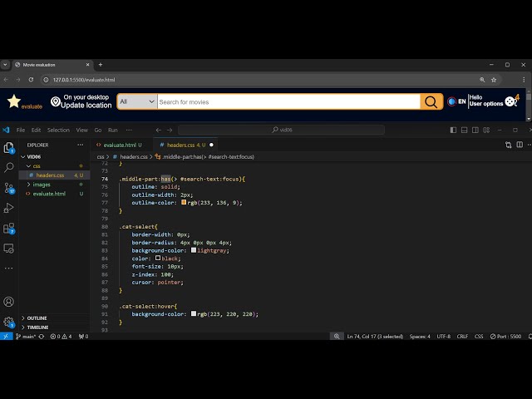
Task: Open color picker for lightgray swatch
Action: click(x=194, y=250)
